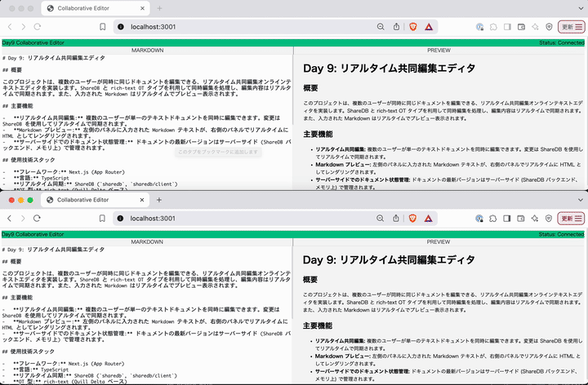This screenshot has width=588, height=385.
Task: Click MARKDOWN panel header in bottom window
Action: coord(147,242)
